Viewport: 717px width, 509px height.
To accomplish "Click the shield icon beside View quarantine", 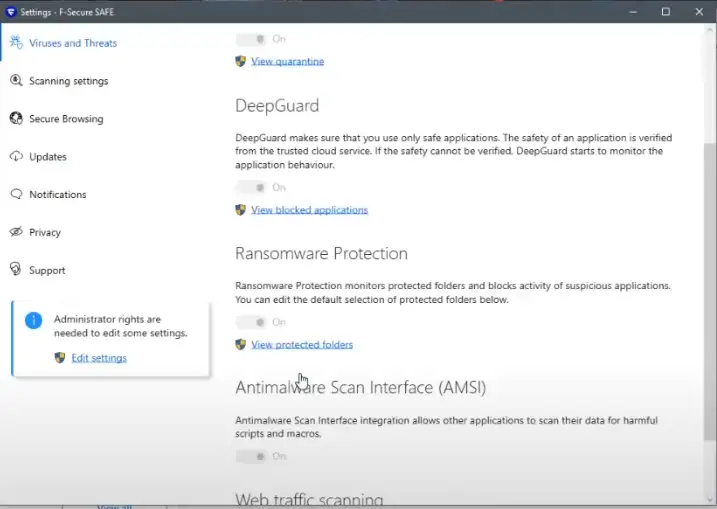I will pyautogui.click(x=240, y=61).
